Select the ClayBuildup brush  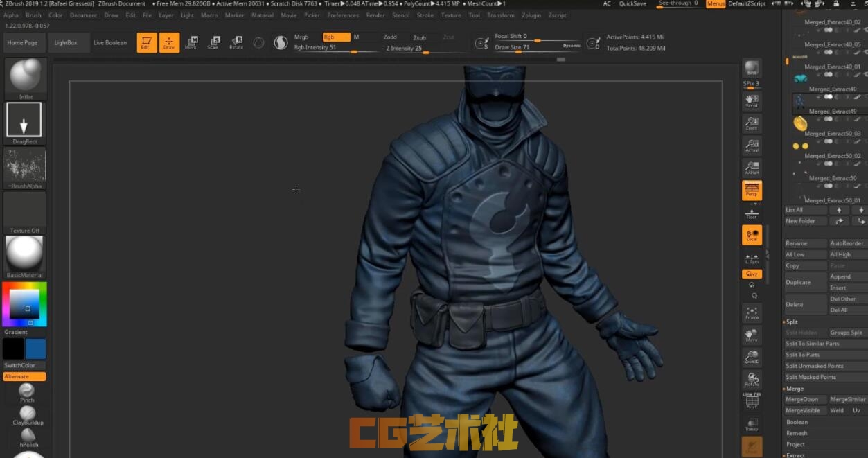28,415
